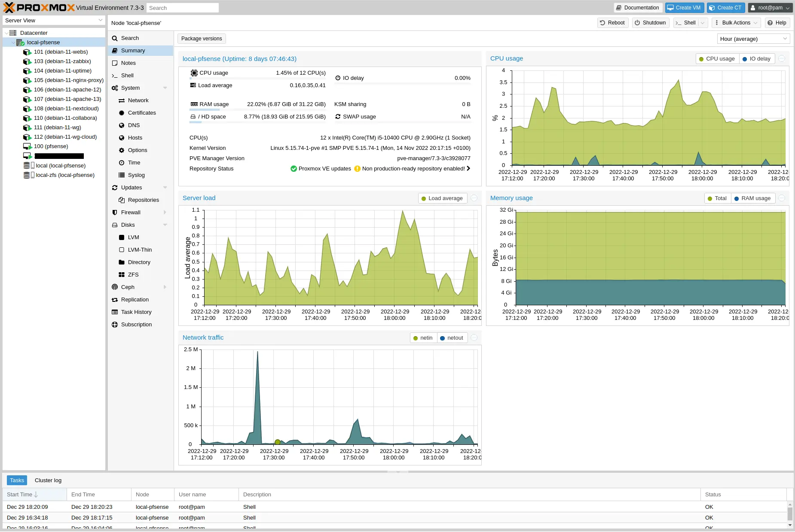795x532 pixels.
Task: Open ZFS in node menu
Action: point(141,275)
